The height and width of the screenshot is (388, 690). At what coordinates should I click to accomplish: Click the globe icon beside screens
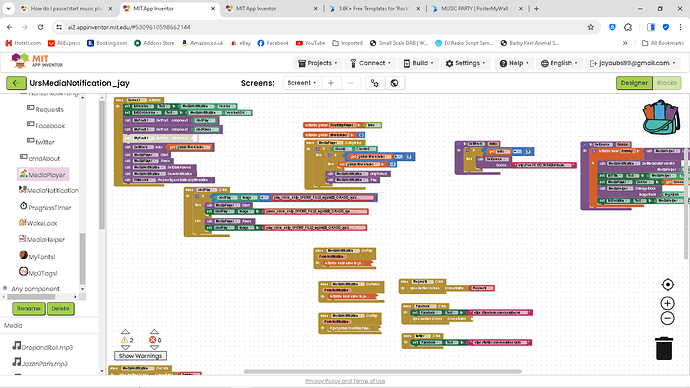394,83
